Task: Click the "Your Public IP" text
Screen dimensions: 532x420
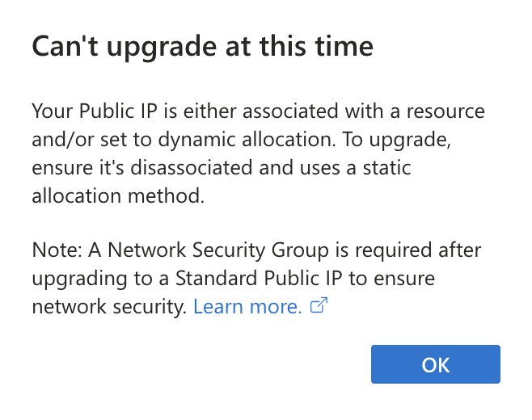Action: tap(95, 111)
